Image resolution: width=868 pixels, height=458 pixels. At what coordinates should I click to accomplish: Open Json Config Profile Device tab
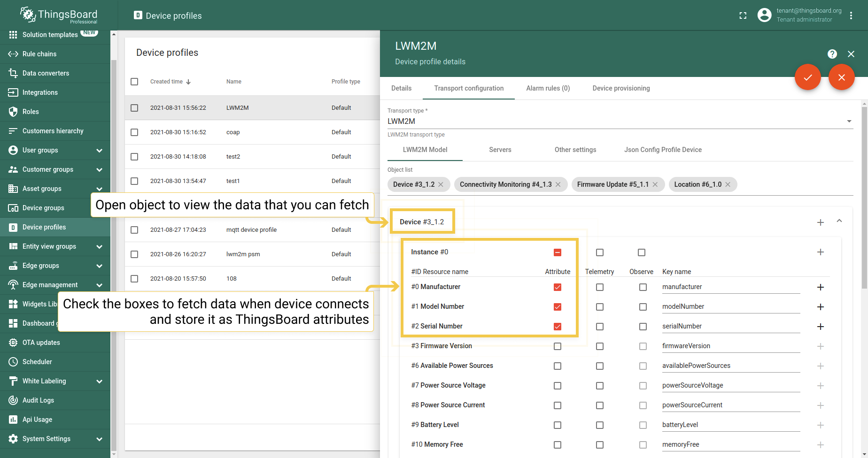(663, 150)
